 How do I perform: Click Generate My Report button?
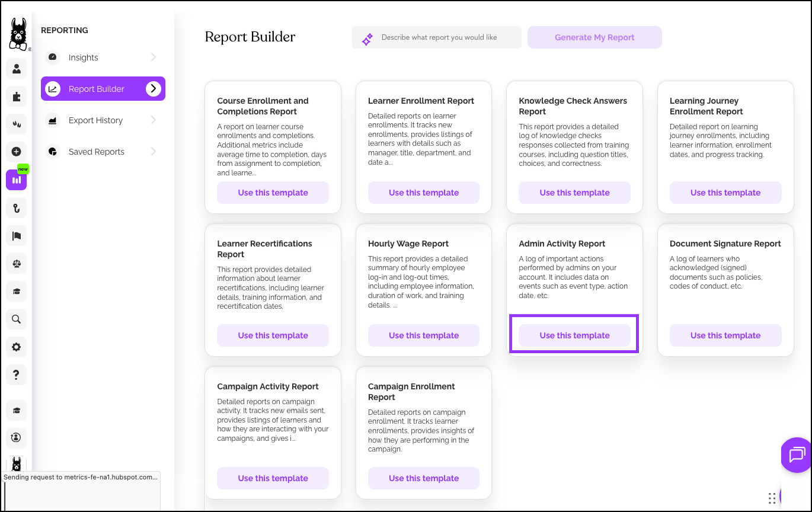coord(594,37)
